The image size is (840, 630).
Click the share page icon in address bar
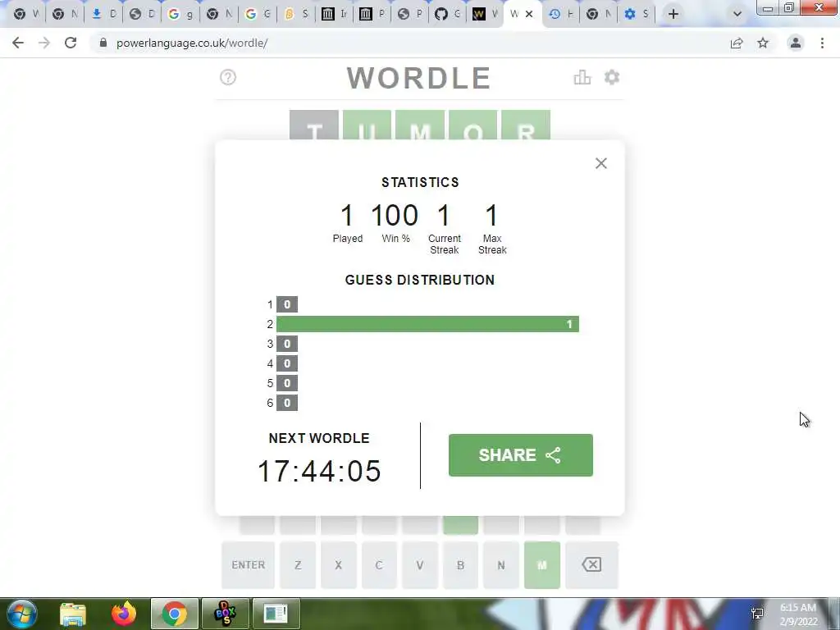pos(737,43)
